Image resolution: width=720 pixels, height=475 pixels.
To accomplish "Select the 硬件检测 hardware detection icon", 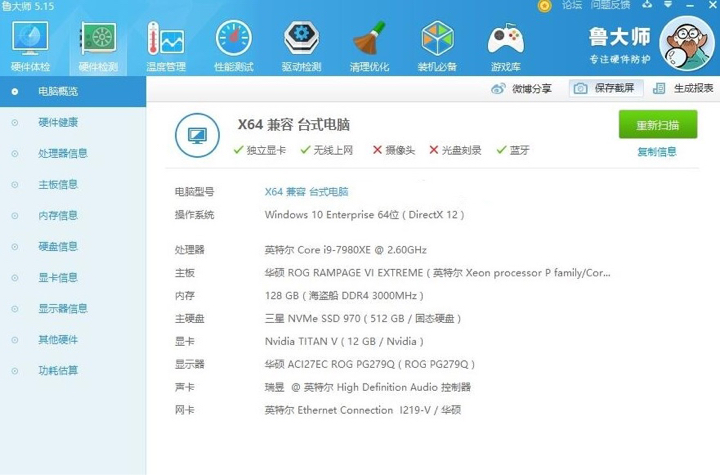I will [x=98, y=46].
